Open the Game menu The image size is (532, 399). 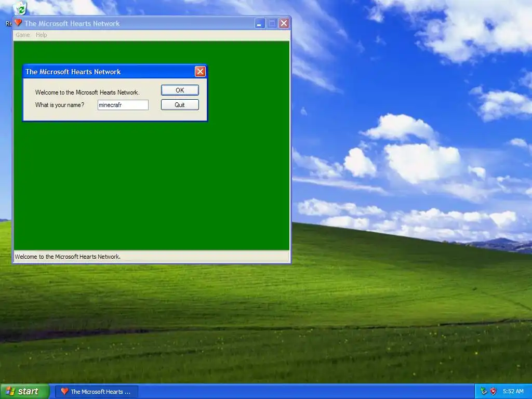click(23, 35)
